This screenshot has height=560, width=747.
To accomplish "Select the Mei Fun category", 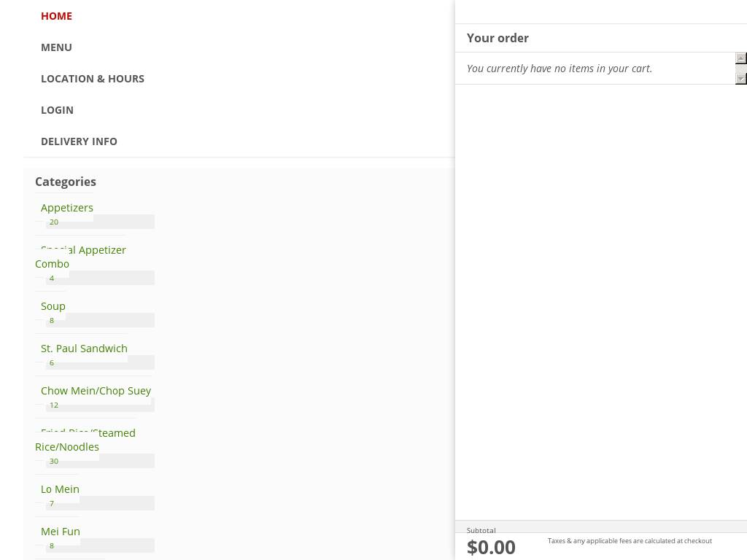I will point(61,532).
